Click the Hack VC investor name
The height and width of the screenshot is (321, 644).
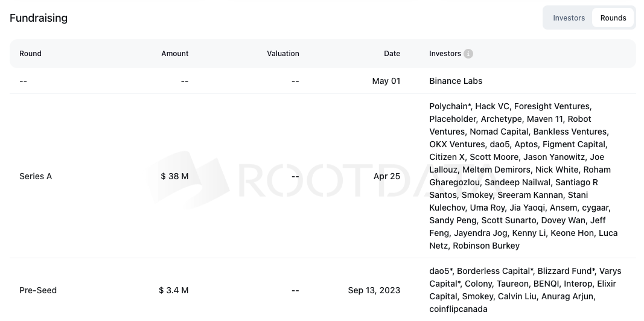click(x=492, y=106)
